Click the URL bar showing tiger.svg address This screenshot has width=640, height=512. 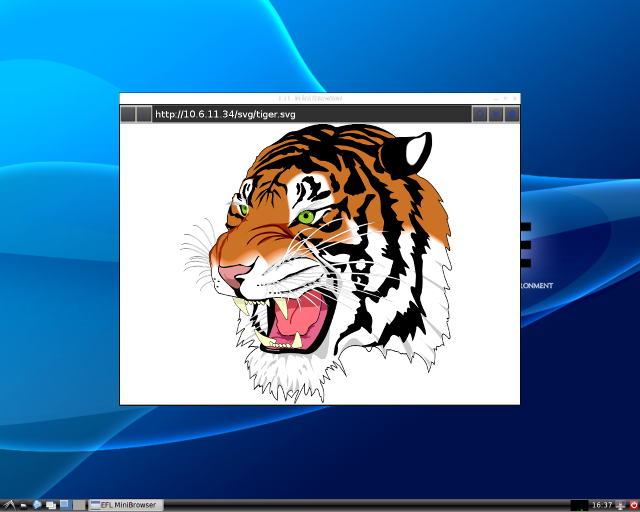tap(312, 114)
